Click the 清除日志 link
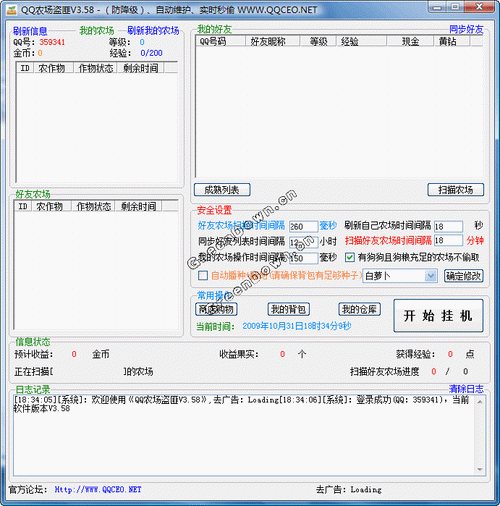Screen dimensions: 500x506 pyautogui.click(x=466, y=389)
